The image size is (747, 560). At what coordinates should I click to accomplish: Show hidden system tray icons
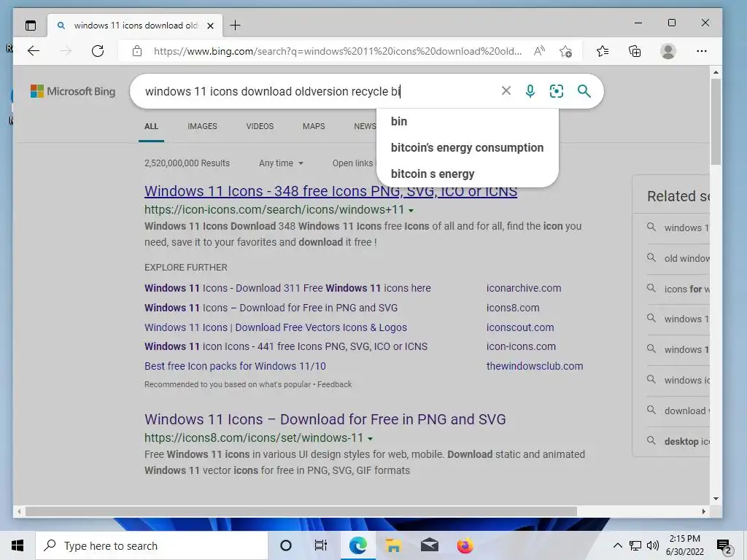(x=617, y=545)
